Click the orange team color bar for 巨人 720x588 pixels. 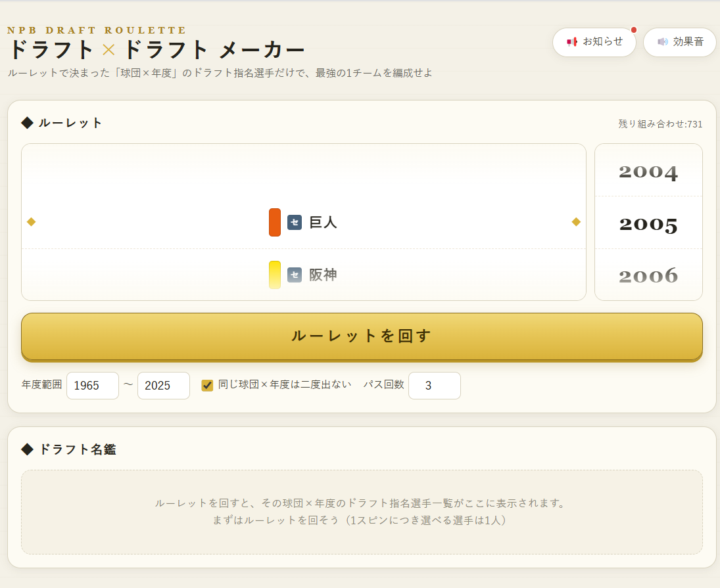[x=275, y=223]
